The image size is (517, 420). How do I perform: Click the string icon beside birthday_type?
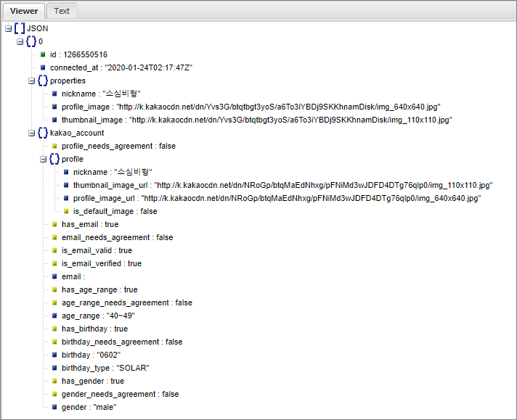pos(54,368)
